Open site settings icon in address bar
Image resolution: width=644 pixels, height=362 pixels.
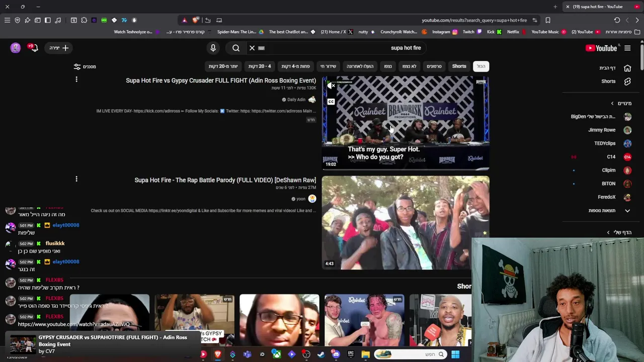coord(535,20)
